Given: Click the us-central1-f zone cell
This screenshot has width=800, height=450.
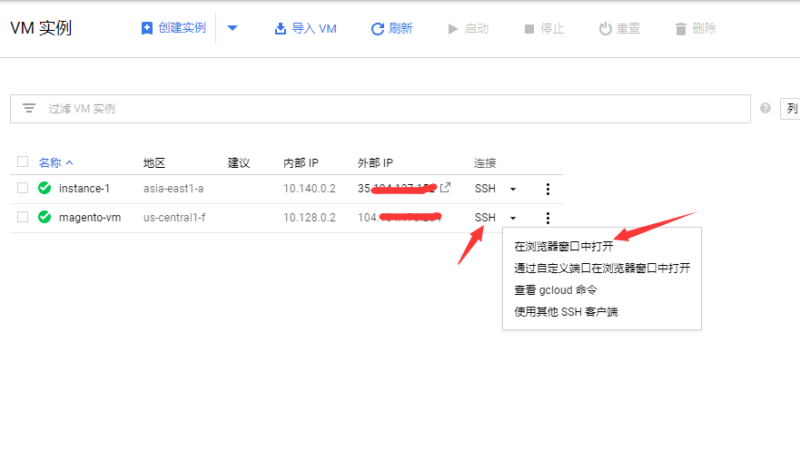Looking at the screenshot, I should coord(174,218).
